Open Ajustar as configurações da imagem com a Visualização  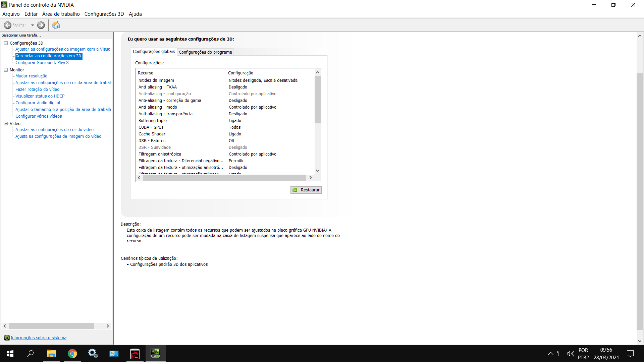[63, 49]
